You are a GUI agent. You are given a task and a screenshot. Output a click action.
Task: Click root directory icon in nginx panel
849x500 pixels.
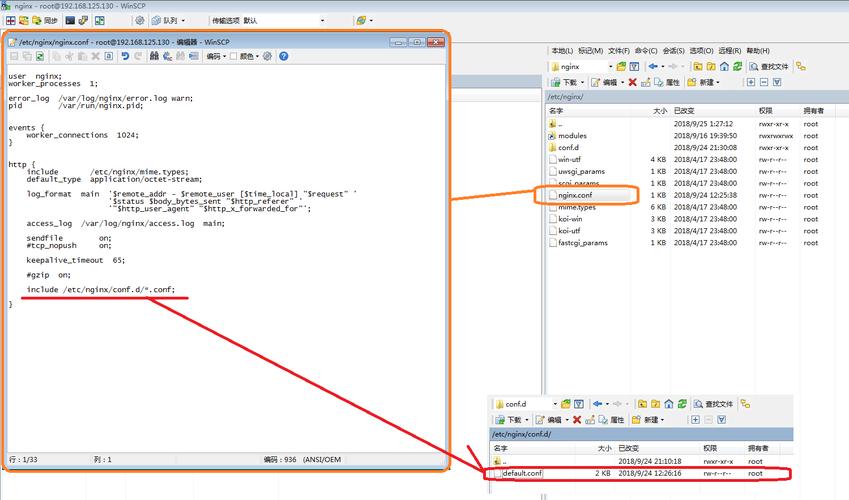[711, 67]
